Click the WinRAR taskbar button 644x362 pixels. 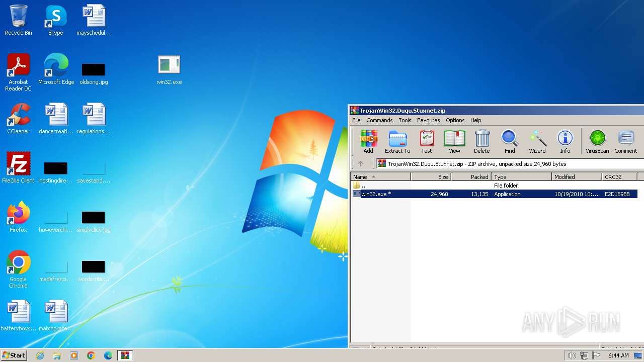[x=125, y=355]
